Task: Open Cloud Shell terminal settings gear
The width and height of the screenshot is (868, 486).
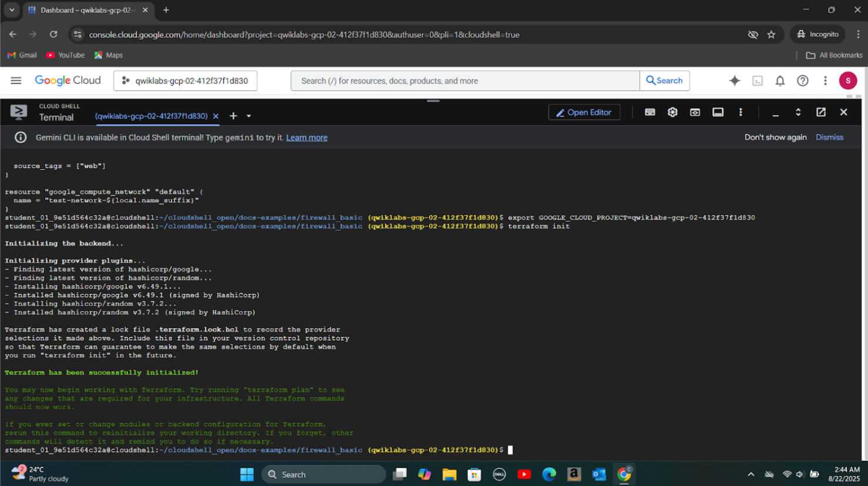Action: click(672, 112)
